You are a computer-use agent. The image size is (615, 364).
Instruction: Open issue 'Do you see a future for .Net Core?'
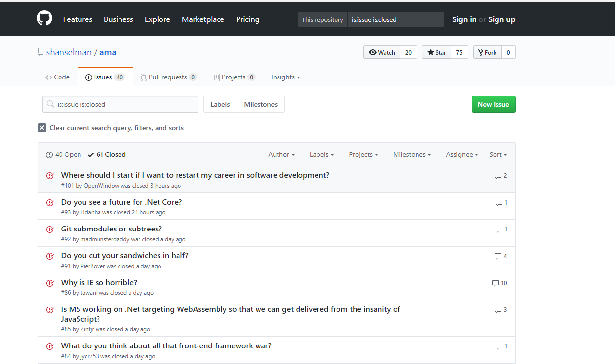tap(121, 202)
